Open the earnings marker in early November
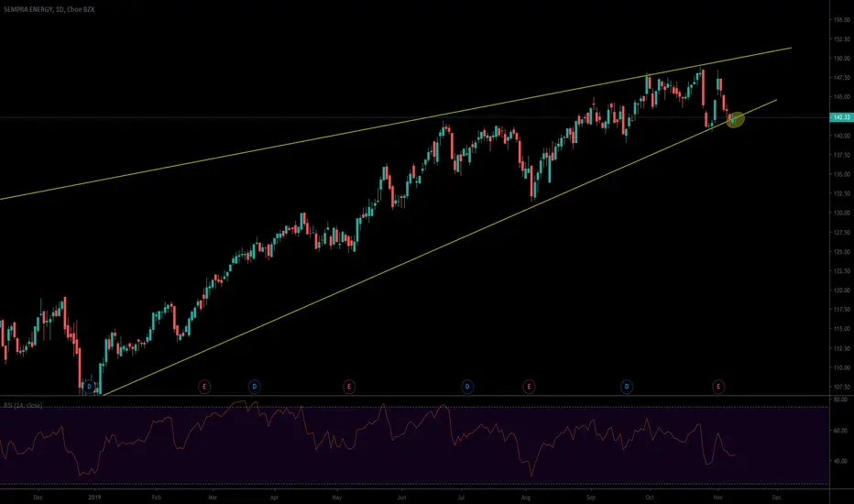 (718, 387)
